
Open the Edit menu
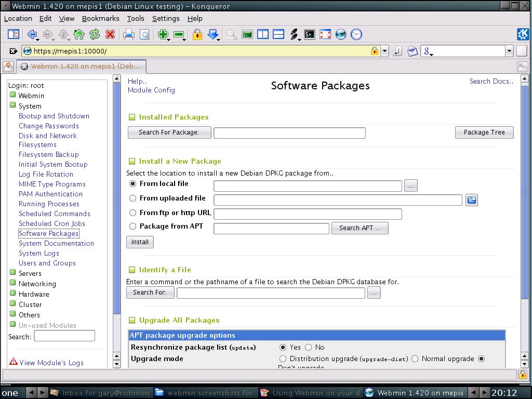click(46, 19)
